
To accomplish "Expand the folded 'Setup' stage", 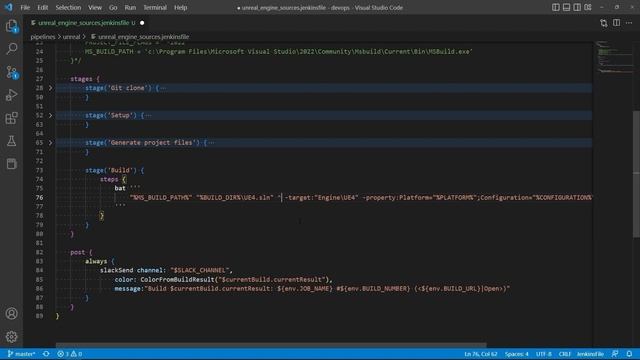I will click(x=51, y=115).
